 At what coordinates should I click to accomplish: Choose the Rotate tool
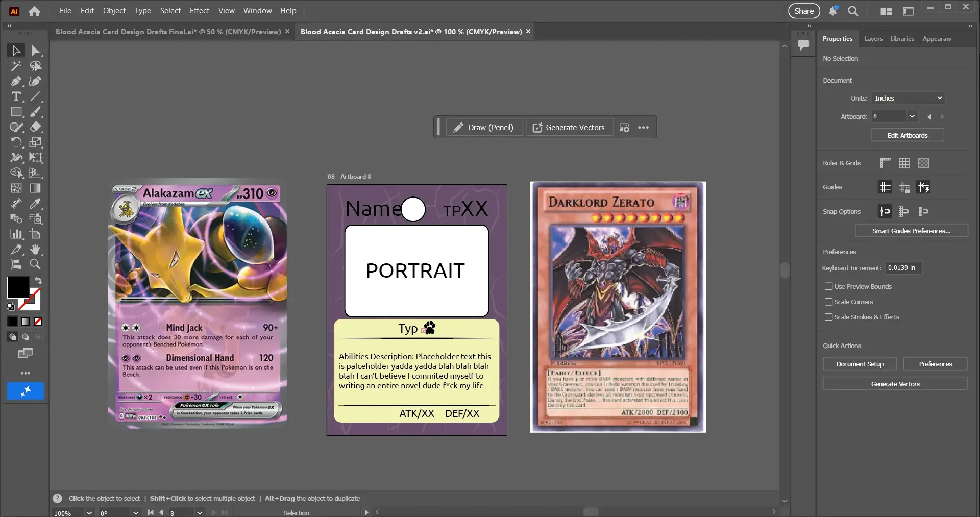pyautogui.click(x=16, y=142)
